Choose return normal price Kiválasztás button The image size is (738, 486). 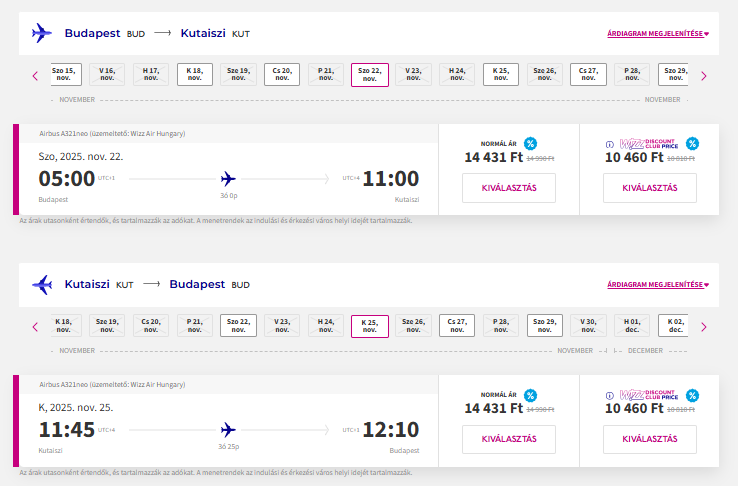(509, 439)
